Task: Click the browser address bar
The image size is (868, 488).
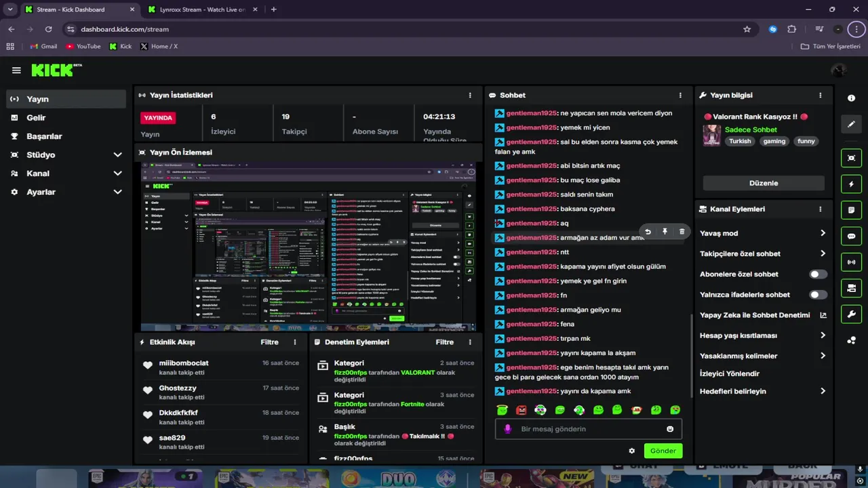Action: tap(407, 29)
